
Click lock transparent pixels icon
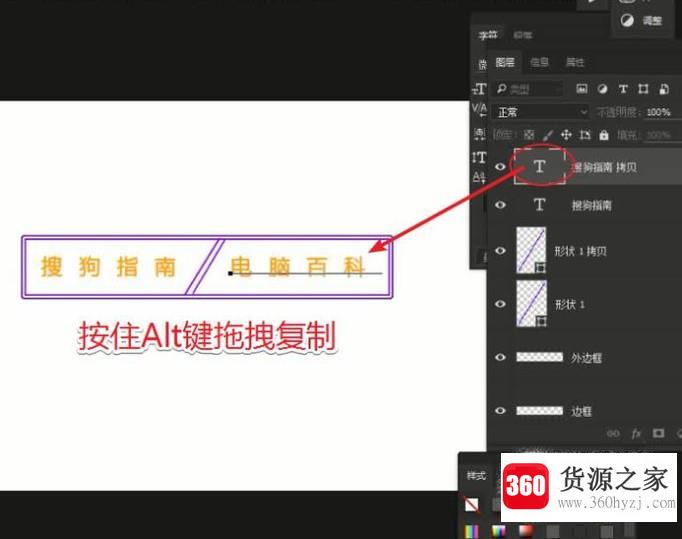[x=529, y=135]
